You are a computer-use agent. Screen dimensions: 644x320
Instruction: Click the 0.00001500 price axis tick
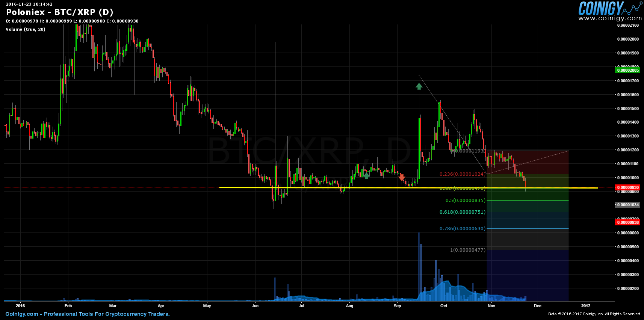coord(628,109)
